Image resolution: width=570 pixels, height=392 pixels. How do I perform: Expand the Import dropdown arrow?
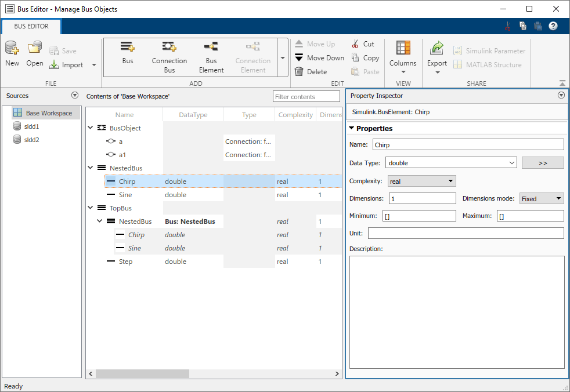[94, 65]
